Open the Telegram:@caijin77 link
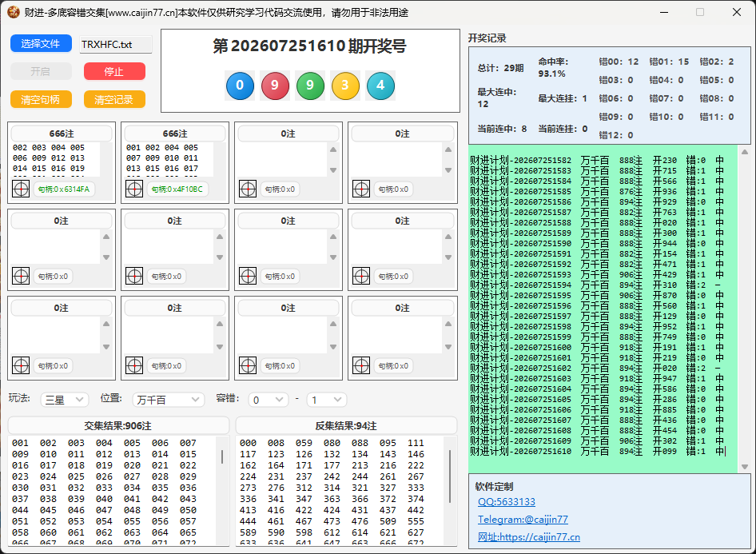This screenshot has width=756, height=554. click(523, 520)
